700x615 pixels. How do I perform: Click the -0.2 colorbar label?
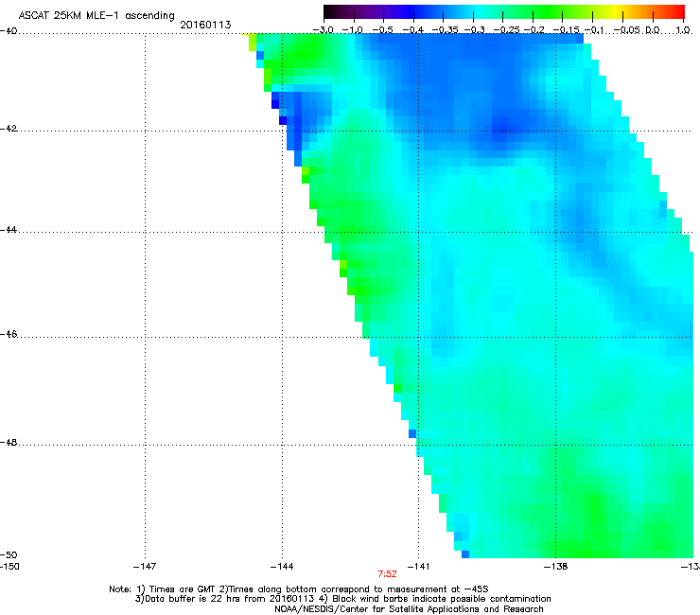click(534, 30)
